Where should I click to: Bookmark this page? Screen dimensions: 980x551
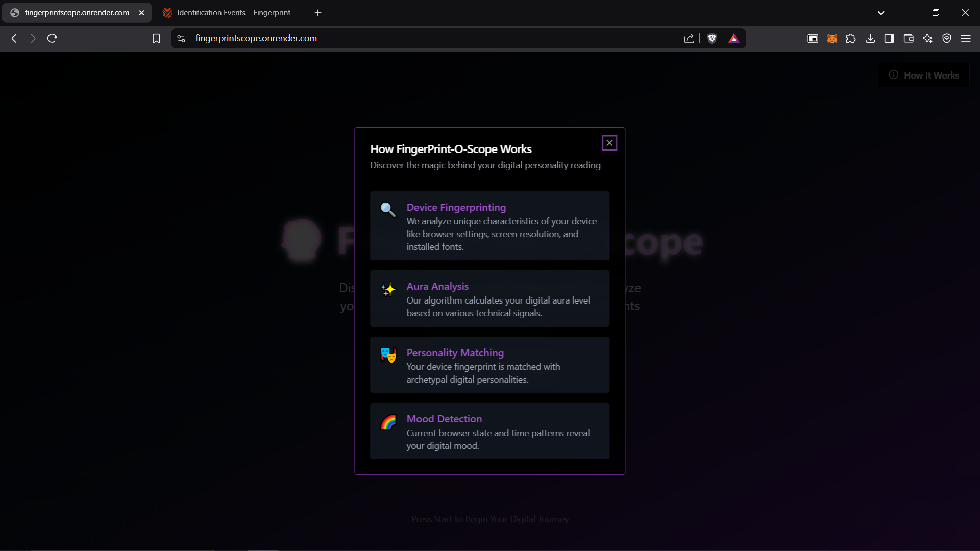coord(156,38)
